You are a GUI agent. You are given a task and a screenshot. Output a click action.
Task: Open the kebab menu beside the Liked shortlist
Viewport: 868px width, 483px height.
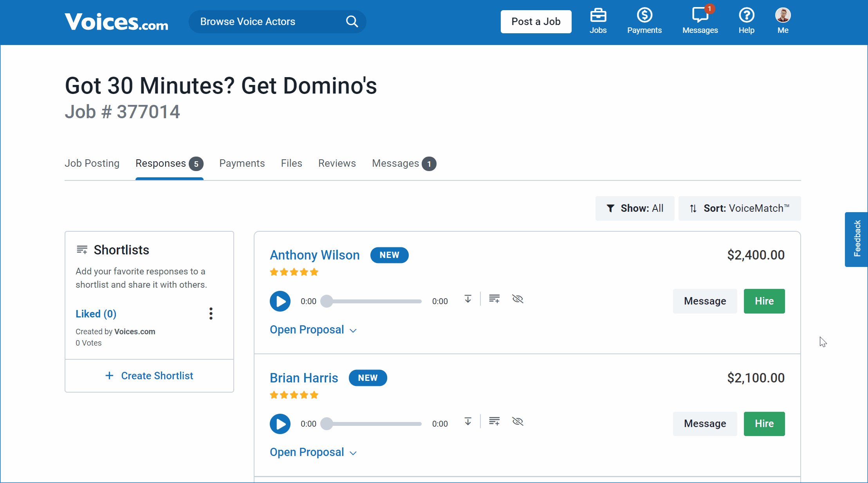[x=211, y=314]
